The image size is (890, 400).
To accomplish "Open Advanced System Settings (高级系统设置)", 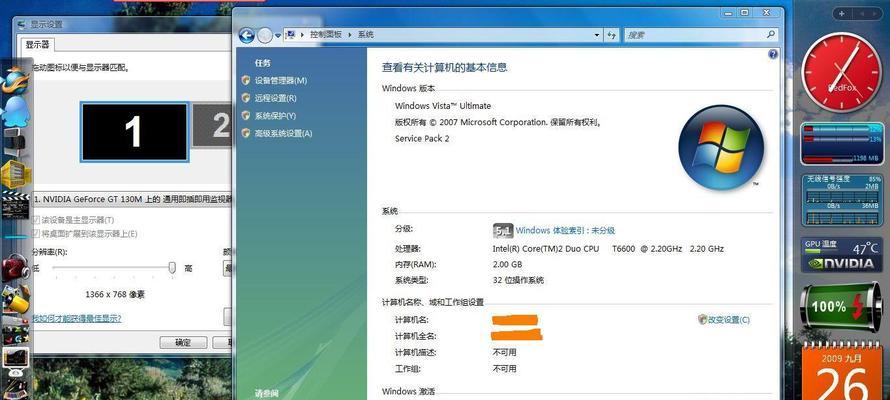I will point(283,133).
